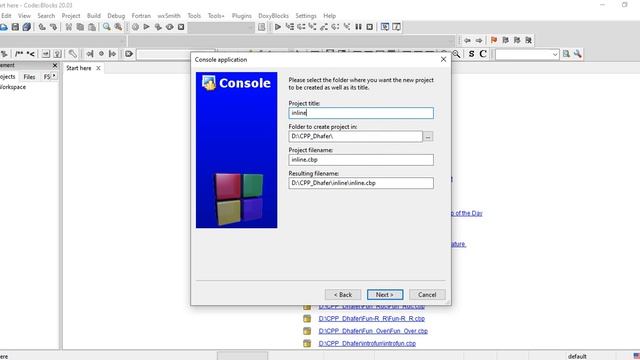Click the DoxyBlocks line comment icon

click(x=31, y=54)
